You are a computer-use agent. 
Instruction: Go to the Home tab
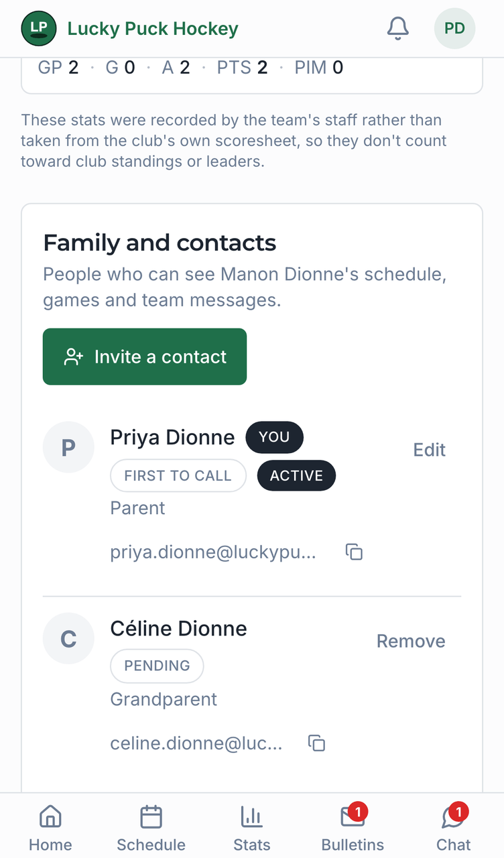point(50,828)
